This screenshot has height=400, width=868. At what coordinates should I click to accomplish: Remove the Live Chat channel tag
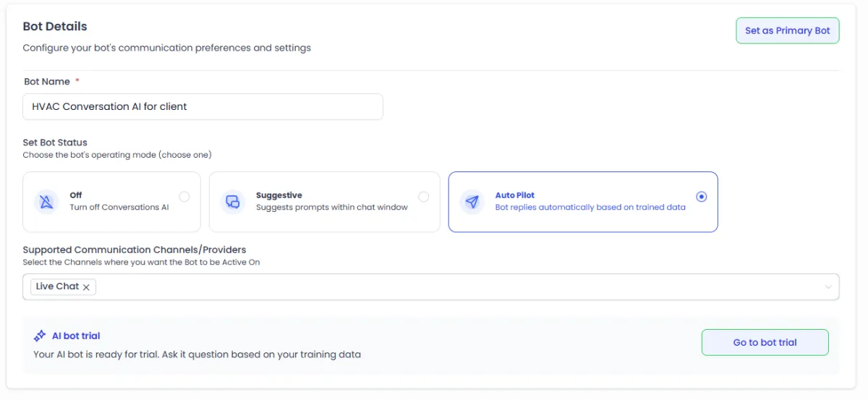click(86, 287)
